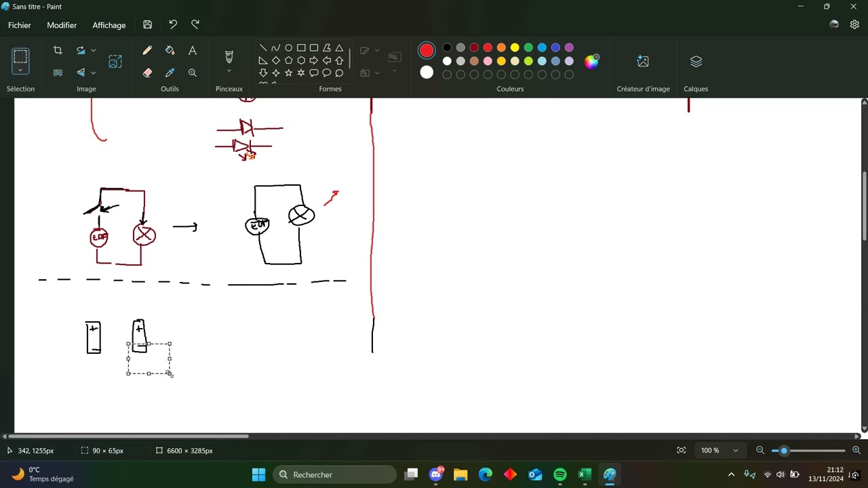Image resolution: width=868 pixels, height=488 pixels.
Task: Pick the green color swatch
Action: click(528, 47)
